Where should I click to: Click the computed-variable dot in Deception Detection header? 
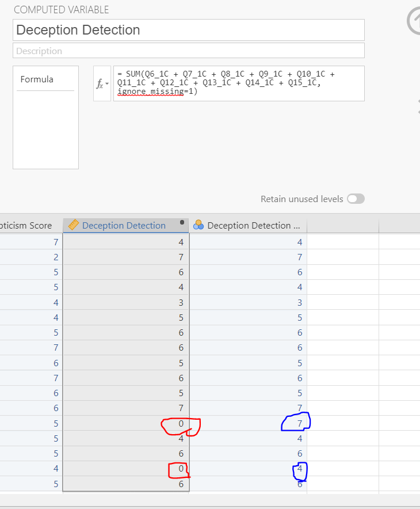pos(182,222)
